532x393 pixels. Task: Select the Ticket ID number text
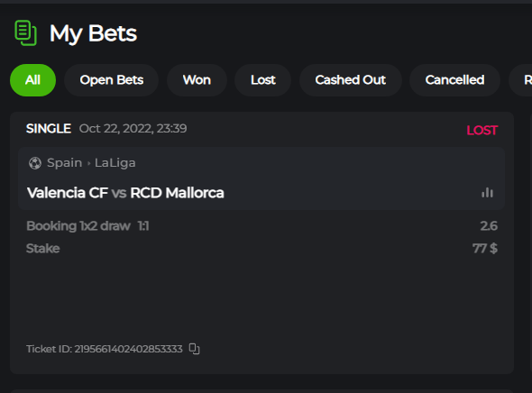(129, 349)
